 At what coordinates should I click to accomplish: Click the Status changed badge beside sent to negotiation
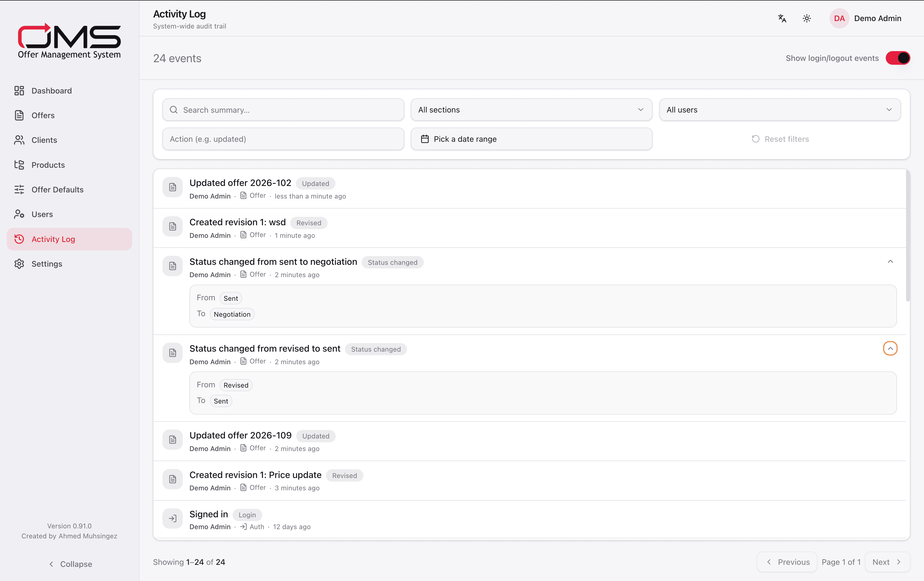point(392,262)
